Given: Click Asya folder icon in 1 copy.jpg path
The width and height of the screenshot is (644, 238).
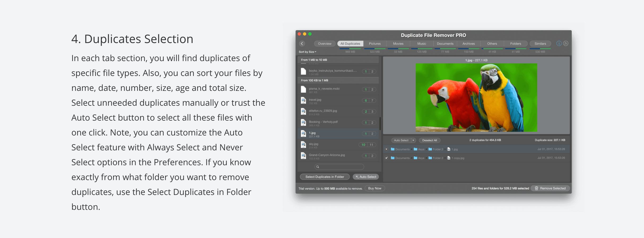Looking at the screenshot, I should 416,158.
